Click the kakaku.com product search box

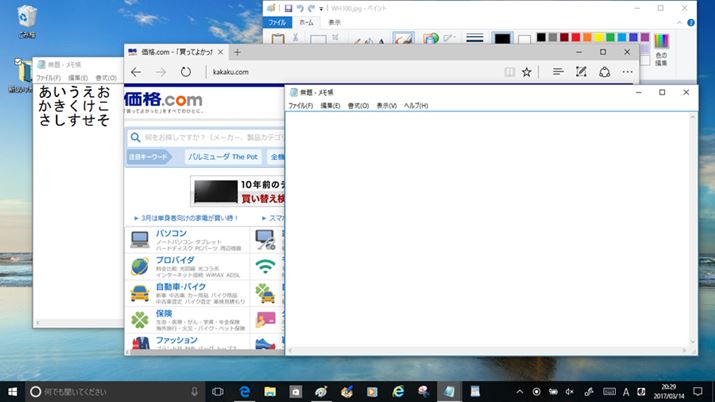(190, 135)
